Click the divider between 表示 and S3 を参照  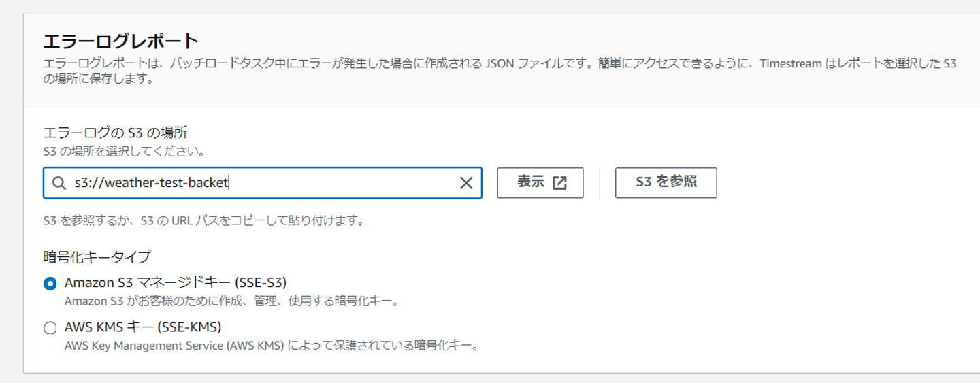(x=600, y=183)
